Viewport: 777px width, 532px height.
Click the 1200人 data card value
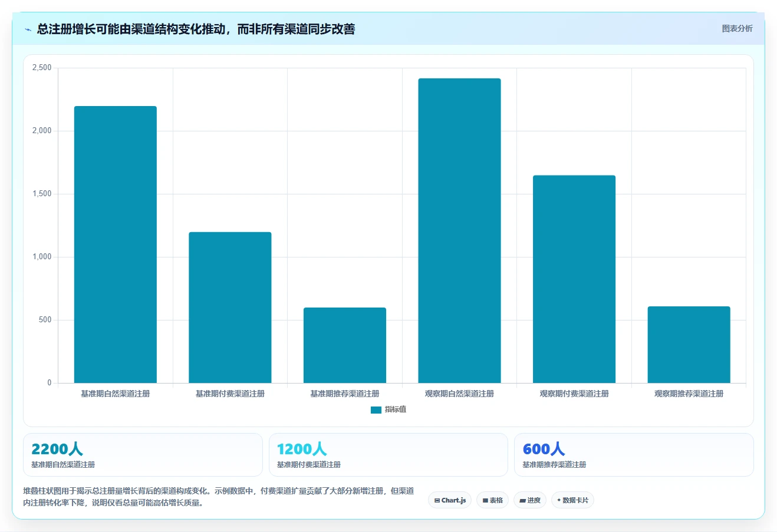point(302,449)
